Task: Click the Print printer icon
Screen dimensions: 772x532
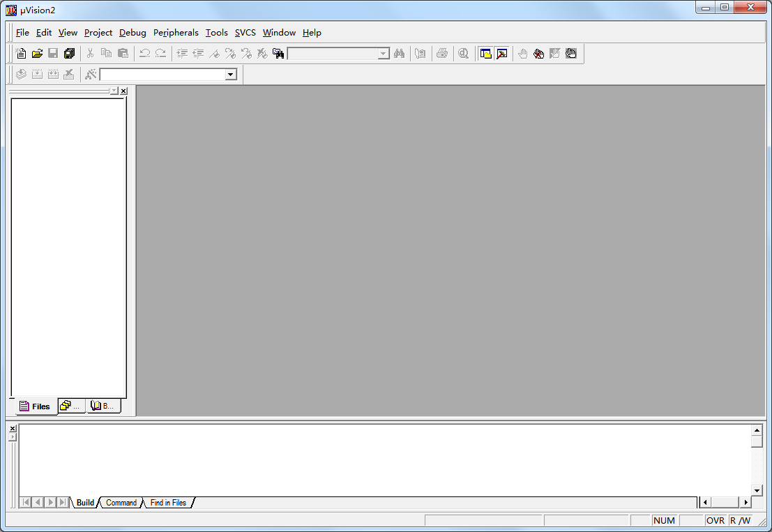Action: (x=442, y=54)
